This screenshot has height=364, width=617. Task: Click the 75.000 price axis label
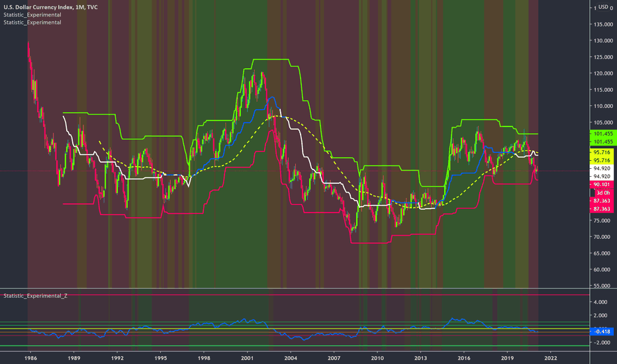point(603,220)
